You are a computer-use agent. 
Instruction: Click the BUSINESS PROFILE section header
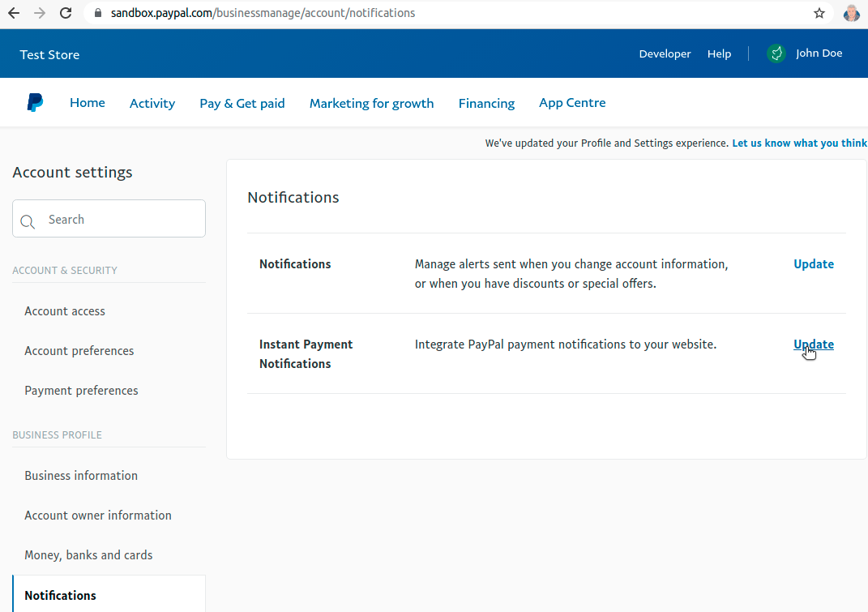57,434
